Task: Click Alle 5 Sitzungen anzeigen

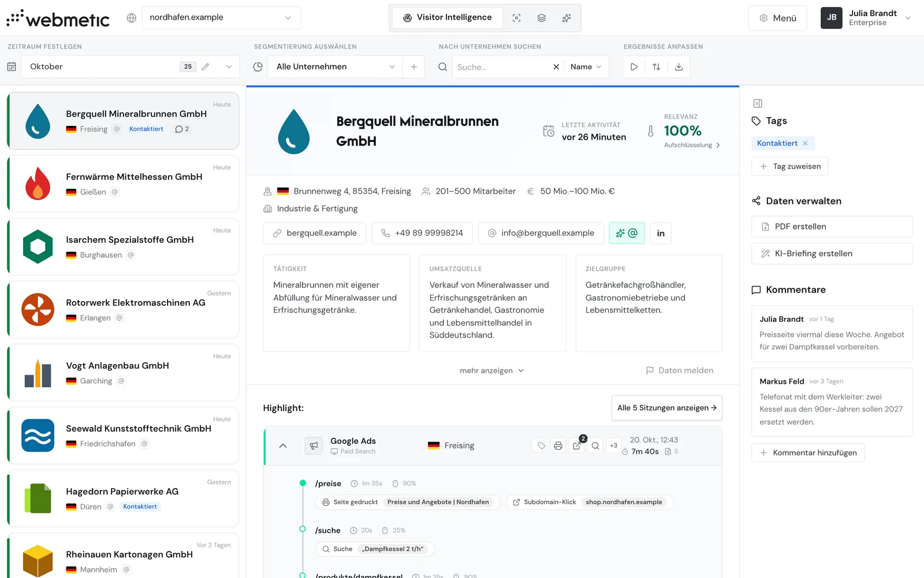Action: coord(666,408)
